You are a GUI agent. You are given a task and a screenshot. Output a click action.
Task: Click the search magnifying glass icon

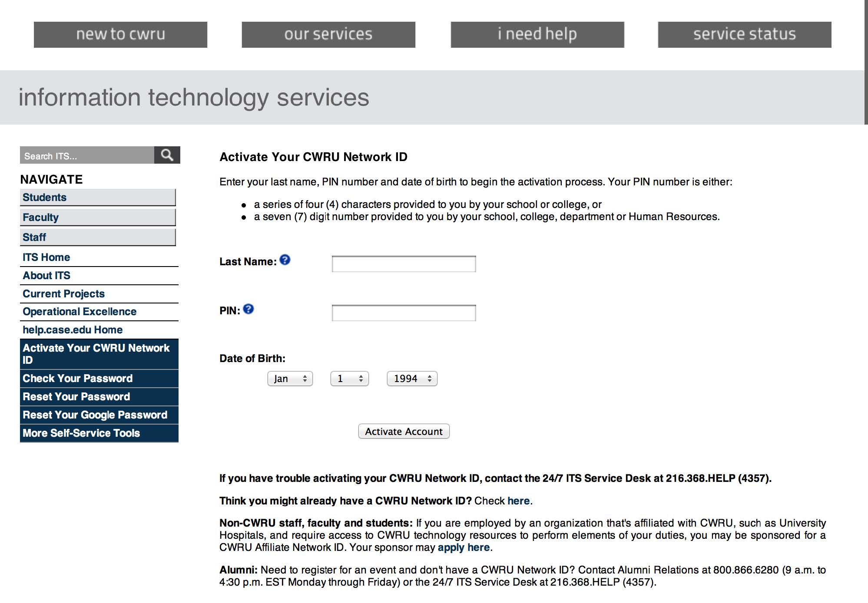point(168,155)
